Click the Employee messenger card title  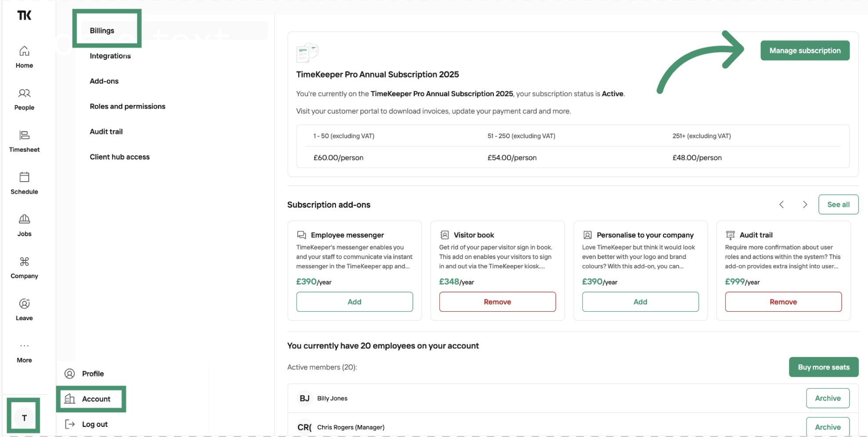347,235
